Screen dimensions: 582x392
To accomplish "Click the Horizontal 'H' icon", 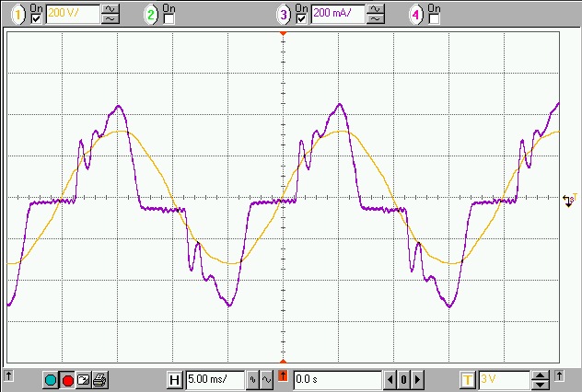I will coord(175,379).
